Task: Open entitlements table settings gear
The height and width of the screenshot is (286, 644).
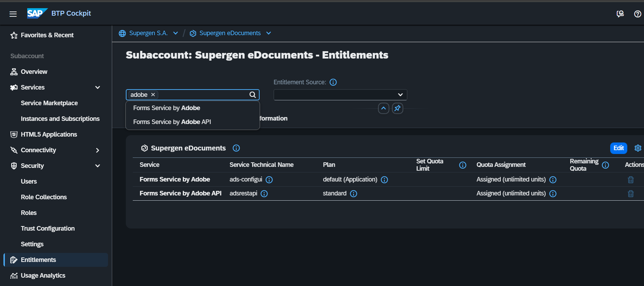Action: [x=638, y=148]
